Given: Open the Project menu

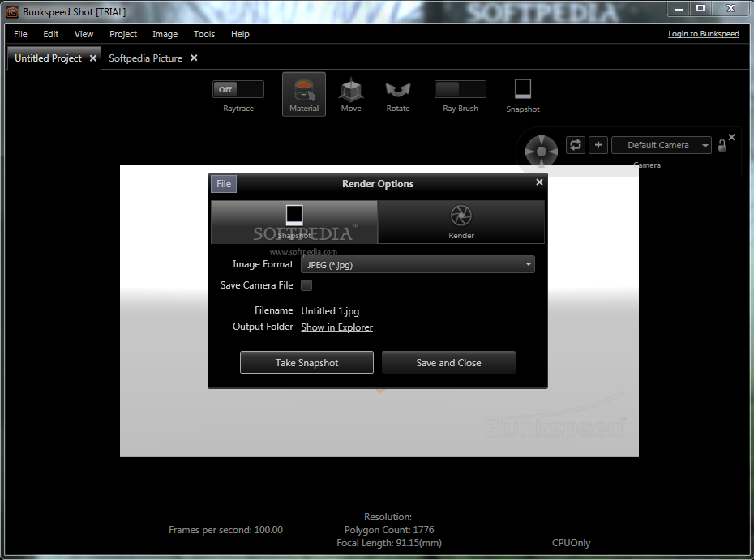Looking at the screenshot, I should pos(123,34).
